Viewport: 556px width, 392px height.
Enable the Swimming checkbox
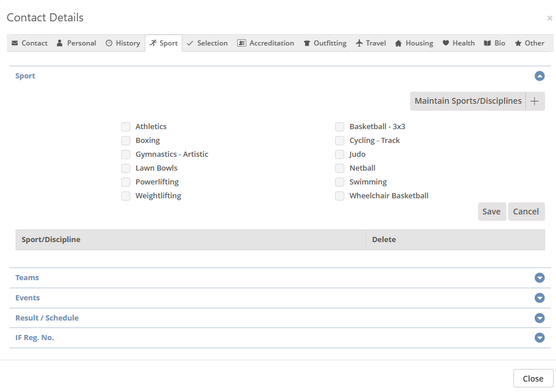click(x=340, y=182)
